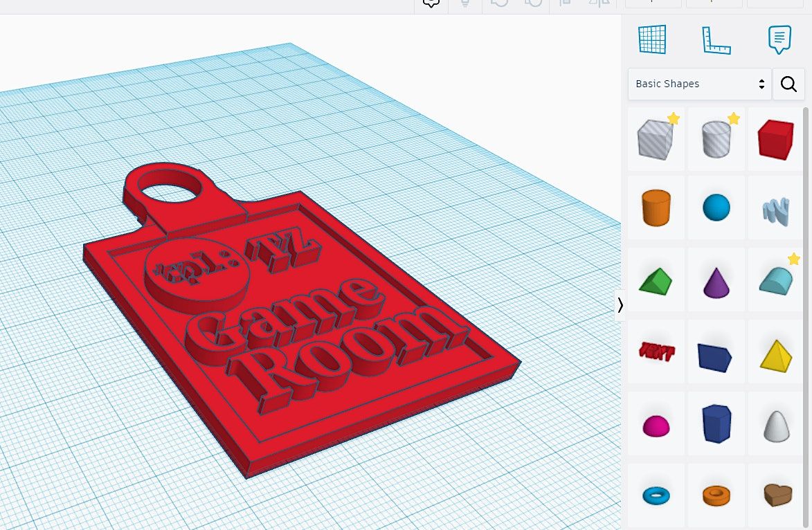Screen dimensions: 812x530
Task: Unfavorite the Box shape star
Action: [674, 118]
